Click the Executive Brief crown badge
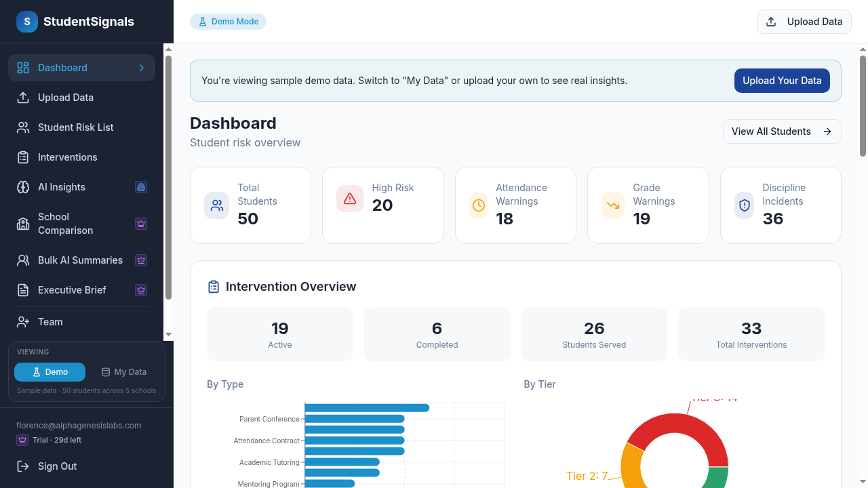 [141, 290]
